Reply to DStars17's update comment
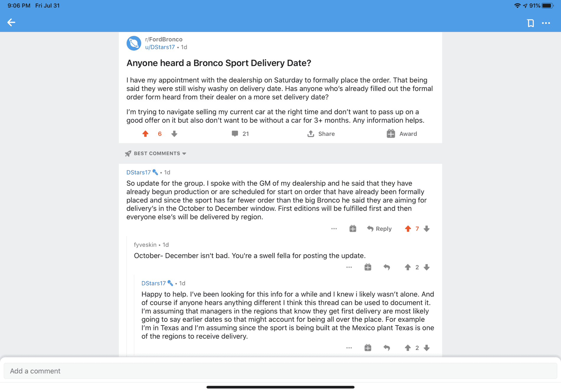This screenshot has height=392, width=561. click(379, 229)
